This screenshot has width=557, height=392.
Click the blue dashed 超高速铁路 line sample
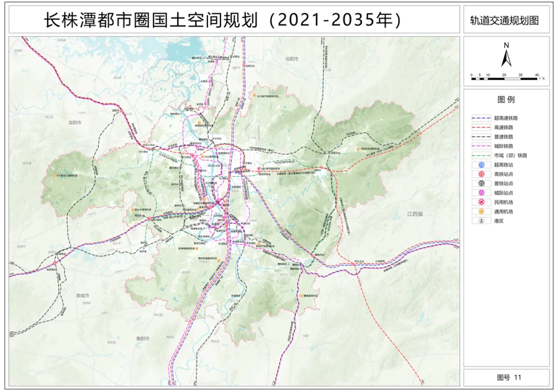tap(481, 118)
